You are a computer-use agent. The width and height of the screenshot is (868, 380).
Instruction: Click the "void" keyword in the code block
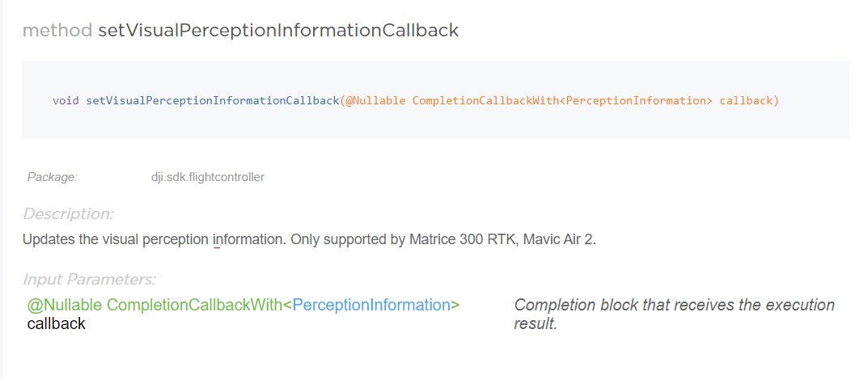pyautogui.click(x=66, y=101)
